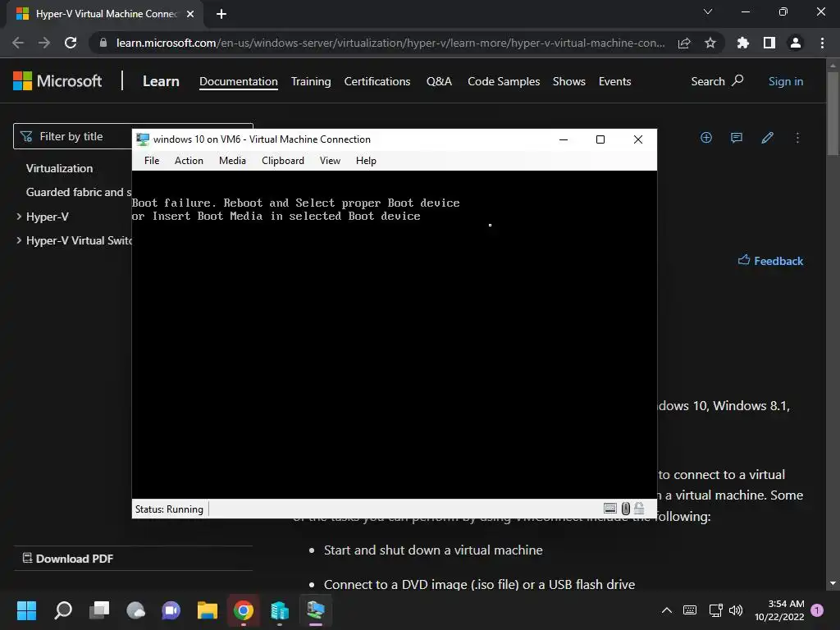Close the Hyper-V Virtual Machine Connection browser tab
Screen dimensions: 840x630
point(190,14)
